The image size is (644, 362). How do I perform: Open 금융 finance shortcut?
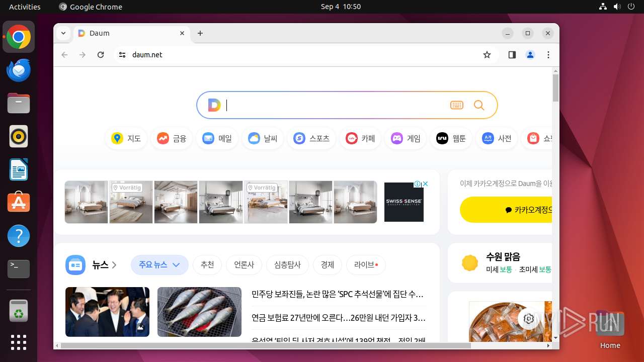pyautogui.click(x=172, y=138)
